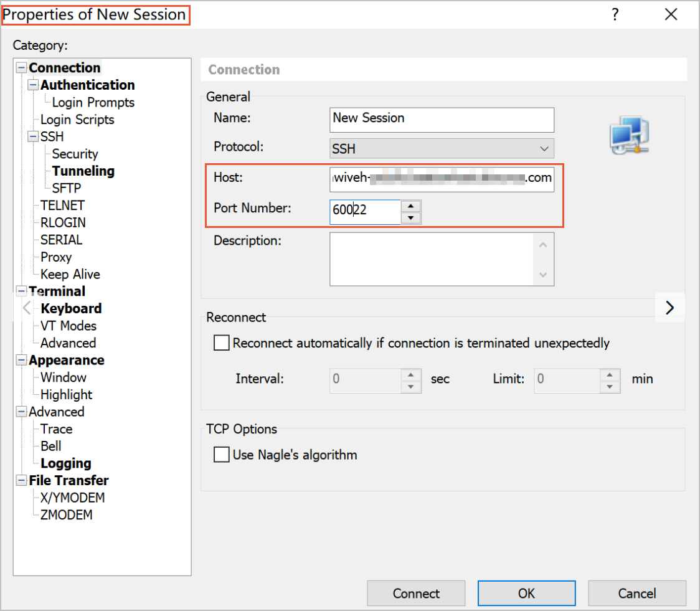Collapse the Appearance tree node

point(21,360)
